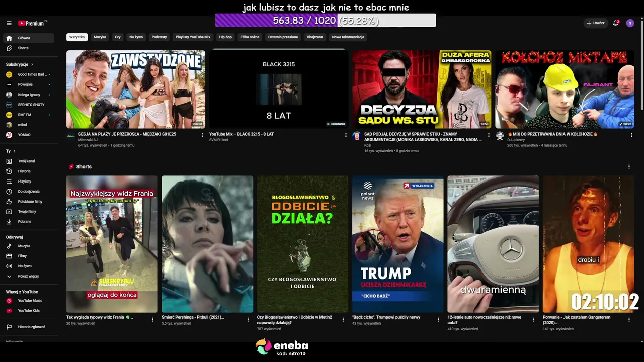Play the Błogosławieństwo & Odbicie short thumbnail
This screenshot has height=362, width=644.
[x=302, y=244]
